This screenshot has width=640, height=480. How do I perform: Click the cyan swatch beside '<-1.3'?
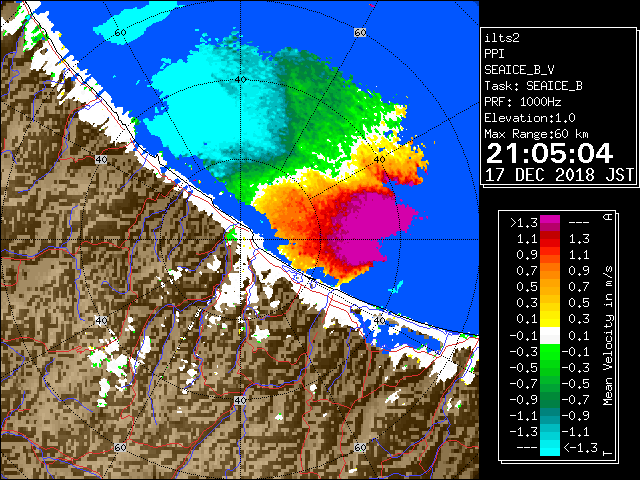click(550, 447)
